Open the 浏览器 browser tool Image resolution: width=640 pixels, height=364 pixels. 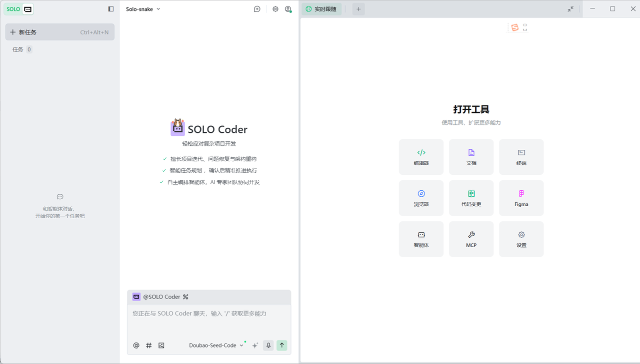421,198
